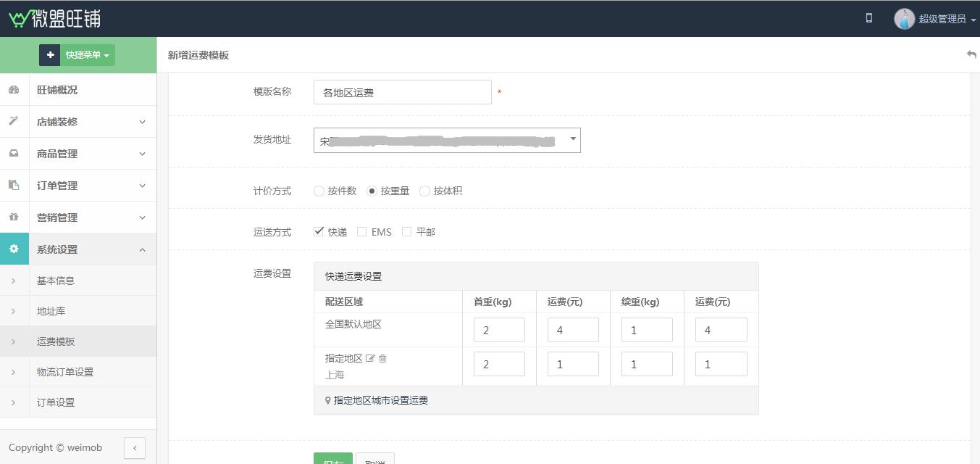Image resolution: width=980 pixels, height=464 pixels.
Task: Click the super admin avatar image
Action: click(x=904, y=19)
